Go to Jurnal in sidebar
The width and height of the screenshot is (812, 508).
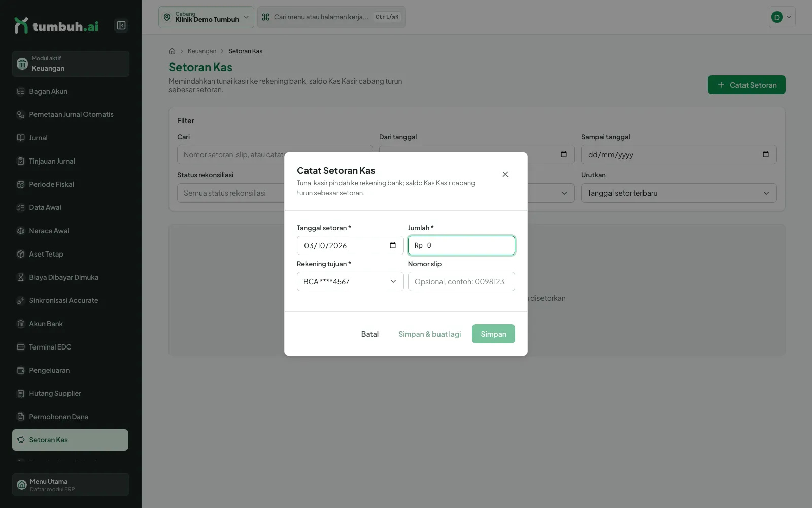(71, 138)
